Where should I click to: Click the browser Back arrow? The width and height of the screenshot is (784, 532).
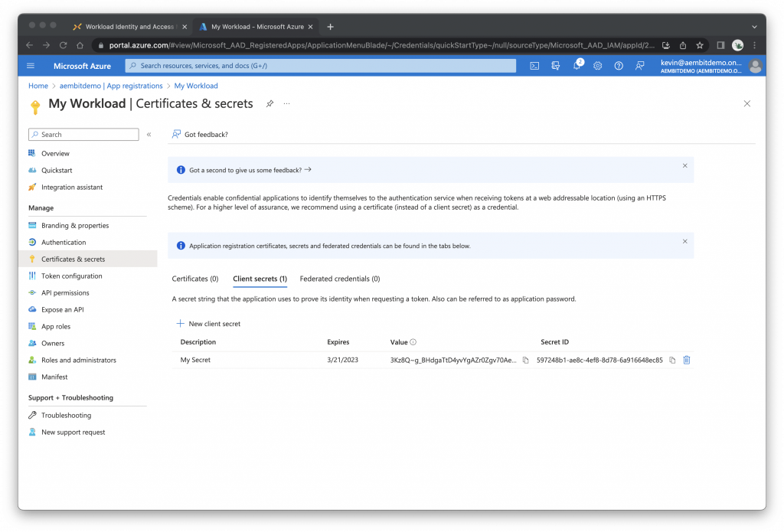[30, 45]
